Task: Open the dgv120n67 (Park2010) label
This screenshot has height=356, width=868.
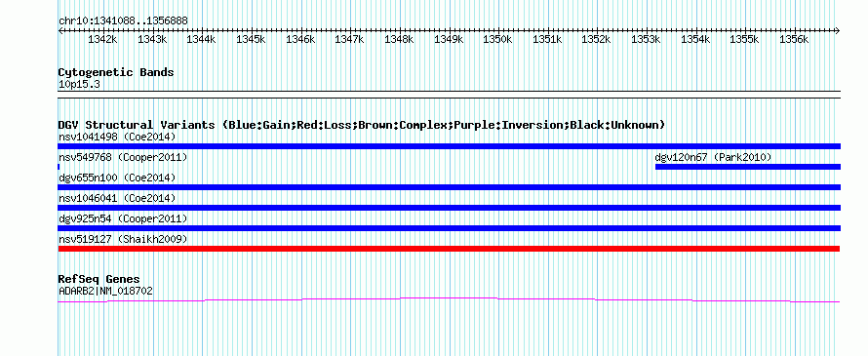Action: tap(713, 157)
